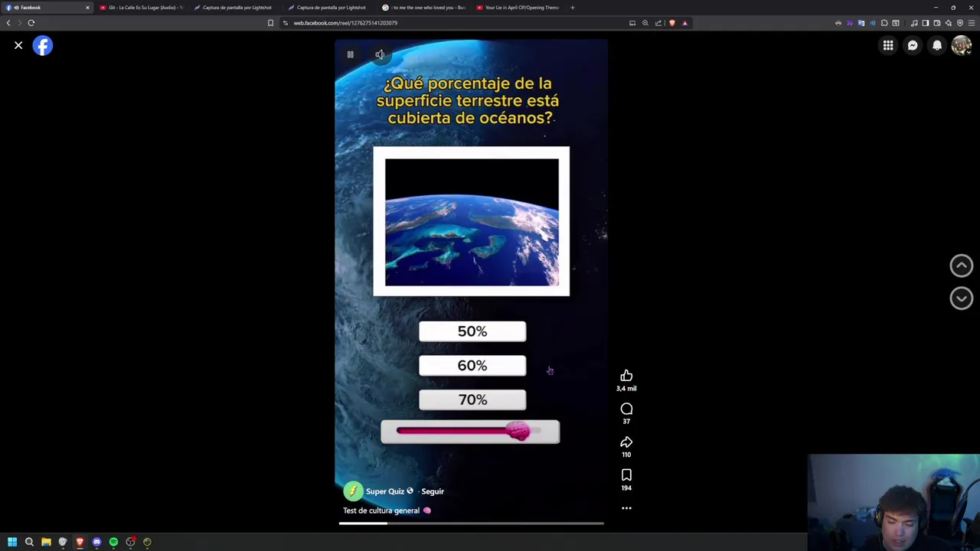Close the reel viewer with the X
980x551 pixels.
click(18, 46)
